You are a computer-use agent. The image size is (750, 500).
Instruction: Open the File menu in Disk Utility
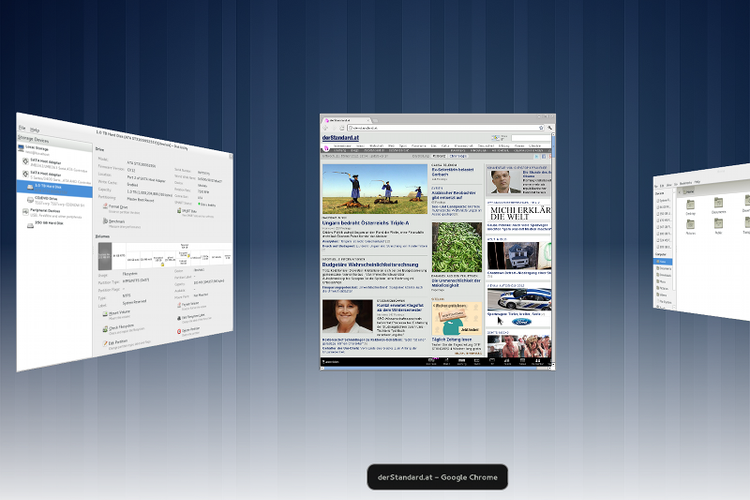coord(22,128)
